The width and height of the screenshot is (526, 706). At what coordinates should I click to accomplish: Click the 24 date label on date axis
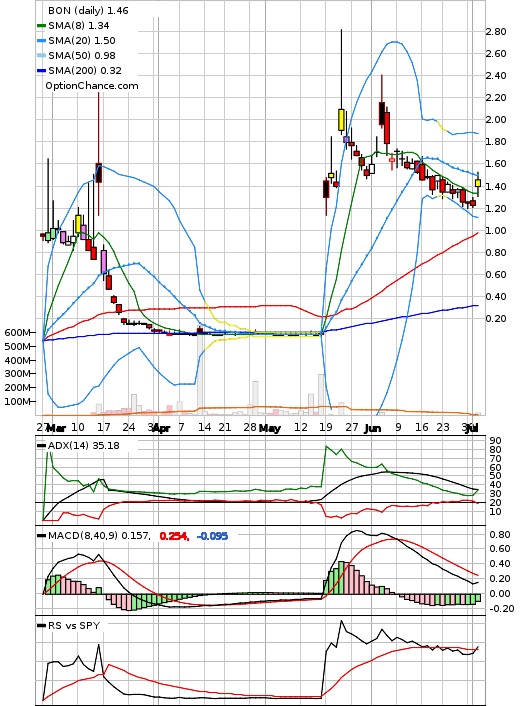129,427
